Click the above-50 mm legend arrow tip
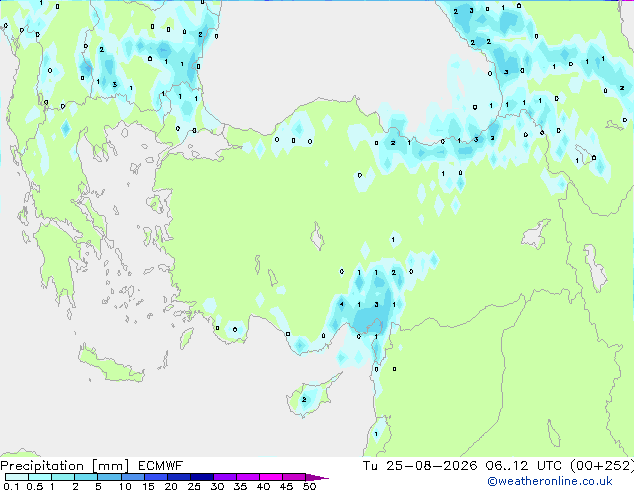Viewport: 634px width, 490px height. point(317,477)
